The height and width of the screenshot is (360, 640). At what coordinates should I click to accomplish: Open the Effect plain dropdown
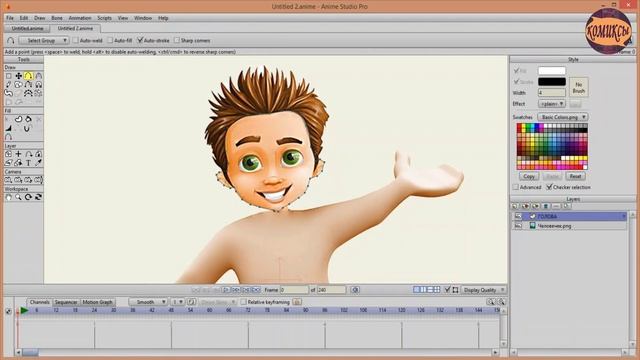point(551,104)
